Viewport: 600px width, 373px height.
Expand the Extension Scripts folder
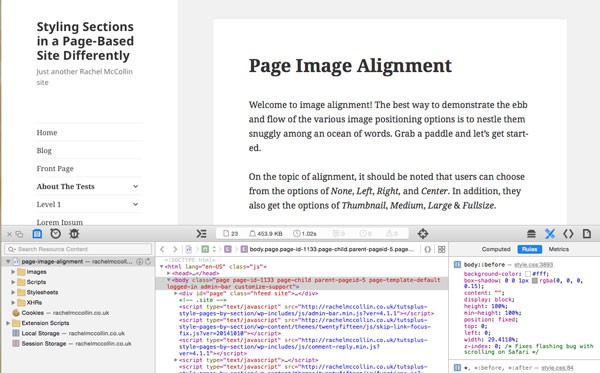point(8,323)
